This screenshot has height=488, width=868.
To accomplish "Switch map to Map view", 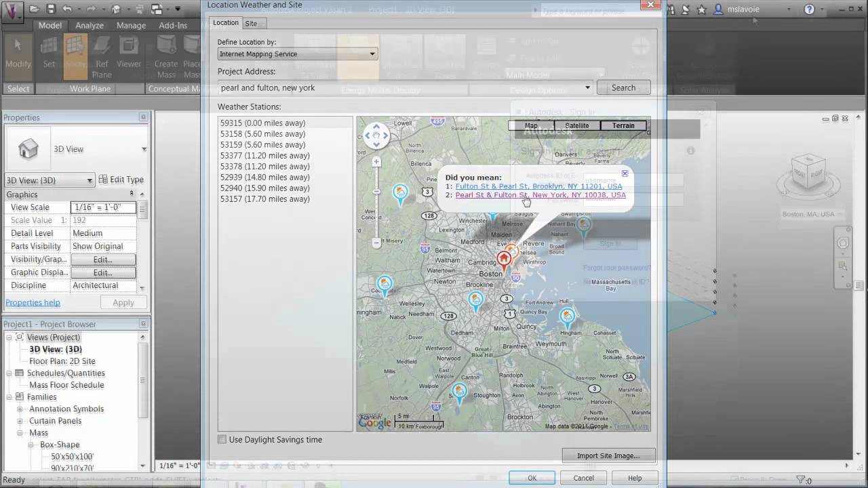I will tap(531, 125).
